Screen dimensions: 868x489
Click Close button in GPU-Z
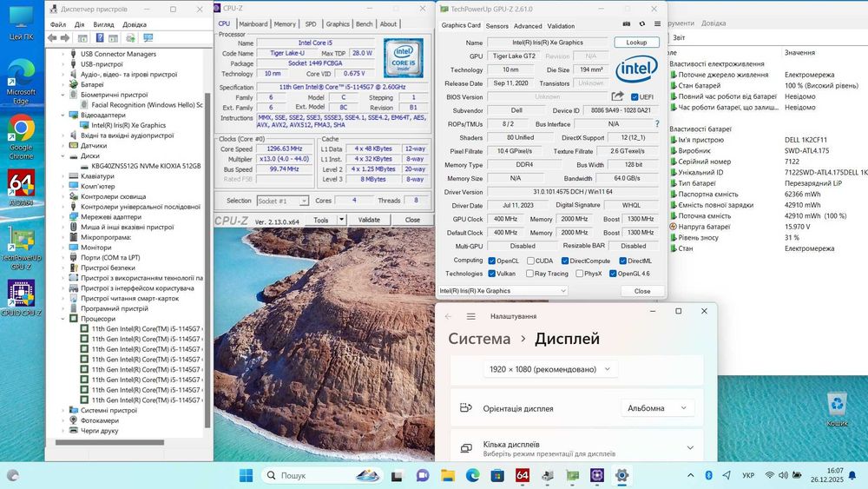click(642, 291)
